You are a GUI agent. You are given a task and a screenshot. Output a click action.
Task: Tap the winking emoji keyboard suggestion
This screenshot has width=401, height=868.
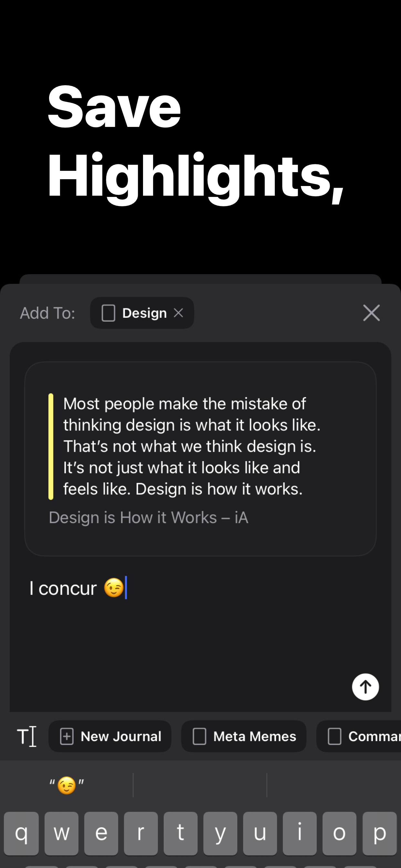pos(67,785)
